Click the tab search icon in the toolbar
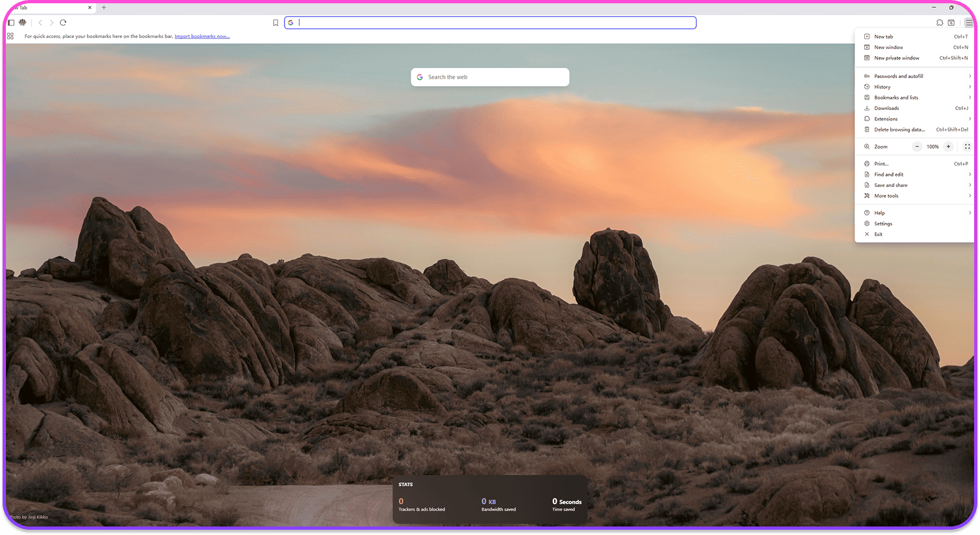Screen dimensions: 980x535 tap(951, 23)
